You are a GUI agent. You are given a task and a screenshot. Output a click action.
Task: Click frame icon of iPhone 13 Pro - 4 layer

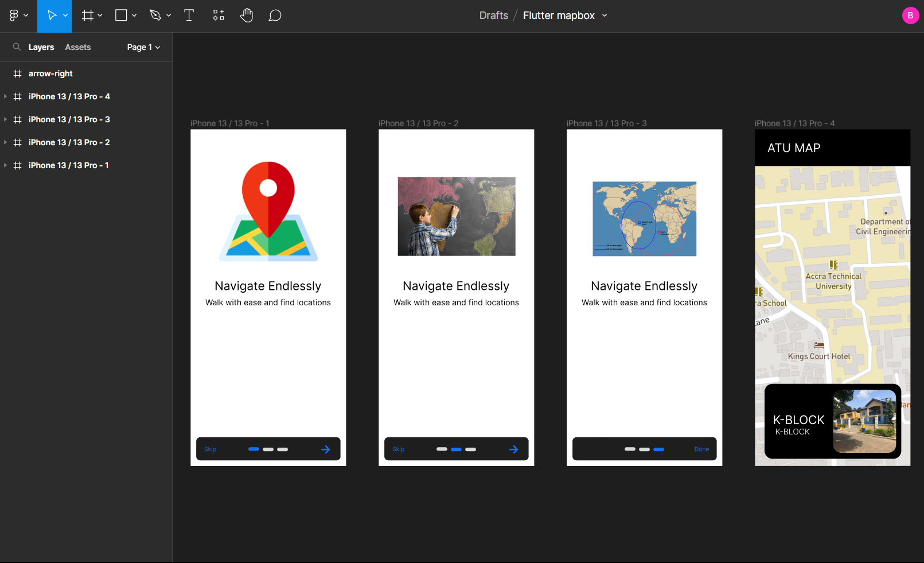coord(18,96)
